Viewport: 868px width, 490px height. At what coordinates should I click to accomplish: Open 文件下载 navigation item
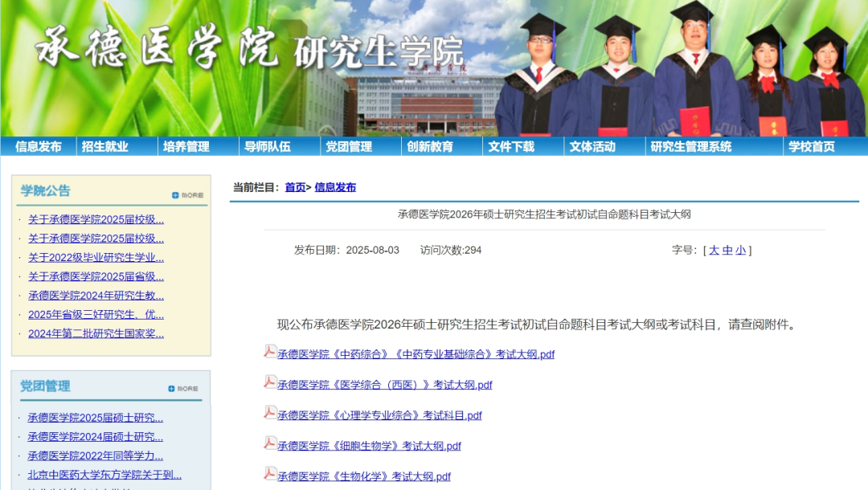coord(511,146)
